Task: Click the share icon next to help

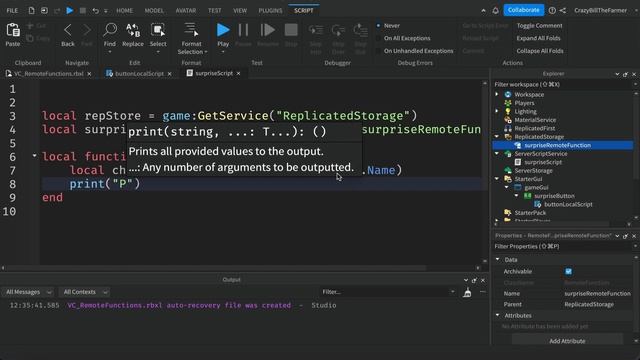Action: [x=563, y=11]
